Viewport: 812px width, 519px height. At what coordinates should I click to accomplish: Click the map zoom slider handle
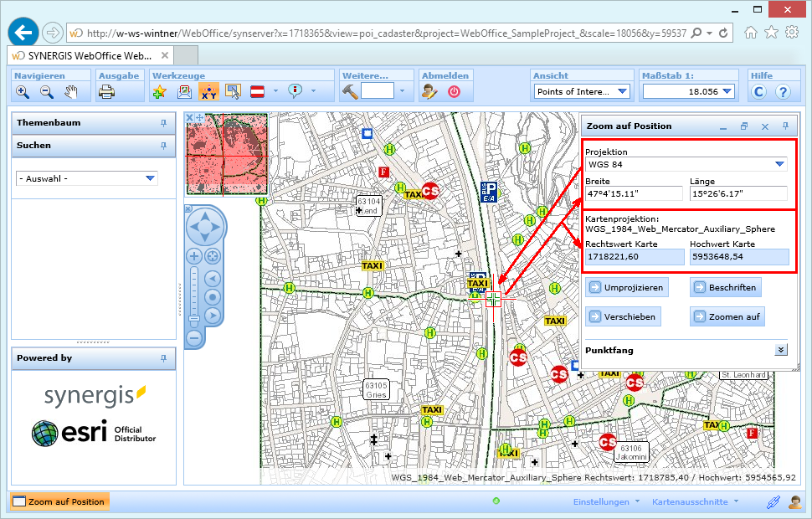193,318
